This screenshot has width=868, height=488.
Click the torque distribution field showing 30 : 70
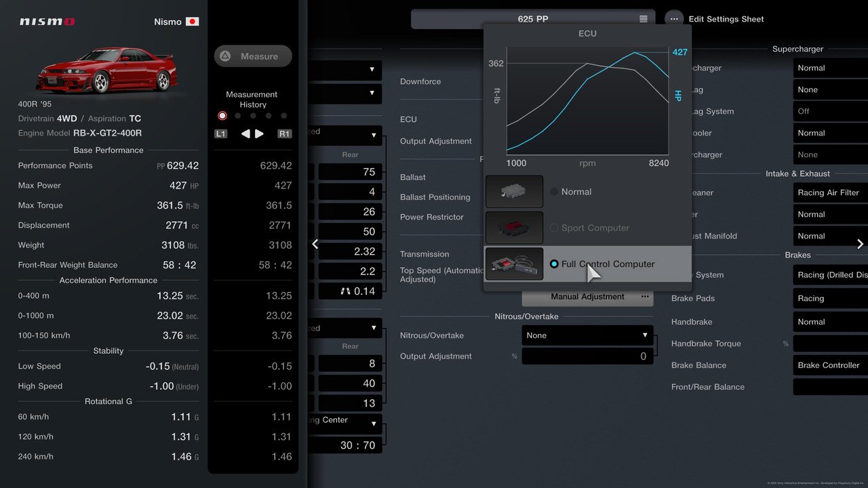pyautogui.click(x=345, y=445)
